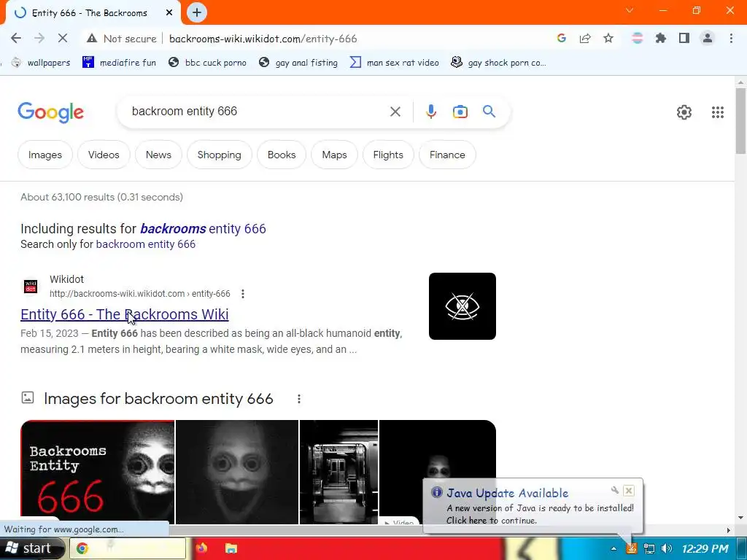
Task: Click the network tray icon
Action: (x=649, y=548)
